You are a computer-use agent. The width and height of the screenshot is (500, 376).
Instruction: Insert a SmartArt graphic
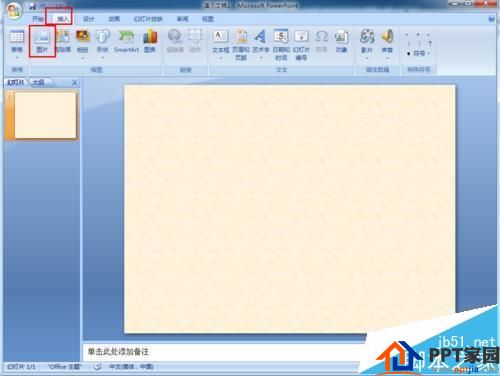(x=126, y=41)
